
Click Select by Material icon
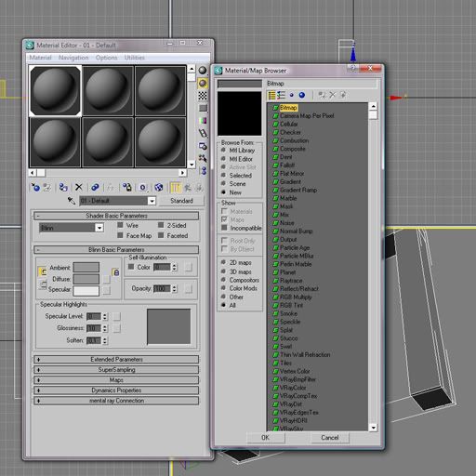tap(203, 158)
